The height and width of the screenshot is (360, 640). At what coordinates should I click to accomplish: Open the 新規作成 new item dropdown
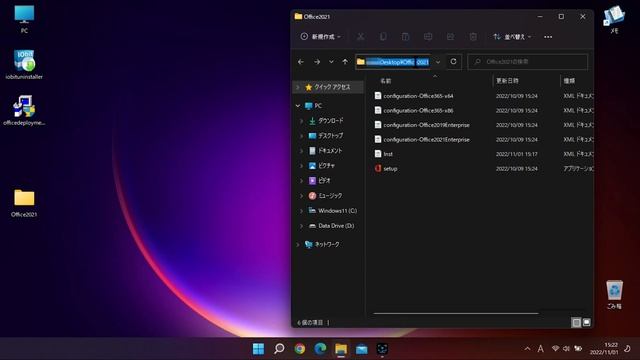(x=321, y=37)
